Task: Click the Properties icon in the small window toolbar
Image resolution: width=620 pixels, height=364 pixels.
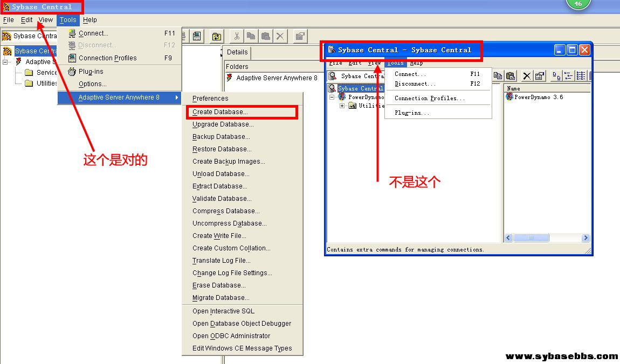Action: 539,76
